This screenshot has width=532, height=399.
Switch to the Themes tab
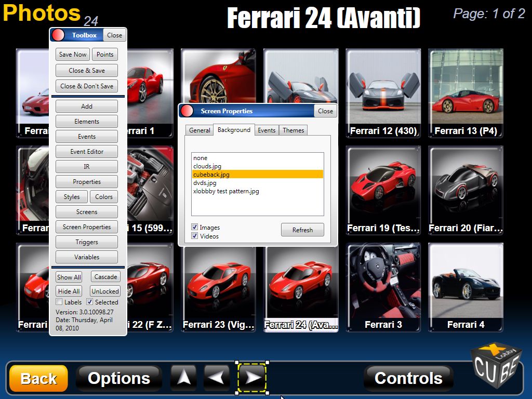pos(293,130)
